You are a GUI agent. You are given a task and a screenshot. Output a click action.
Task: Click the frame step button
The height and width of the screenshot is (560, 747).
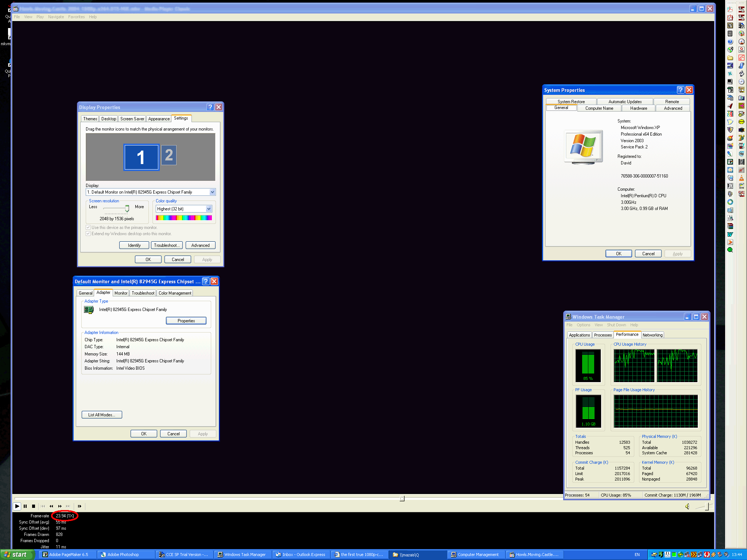[x=80, y=506]
